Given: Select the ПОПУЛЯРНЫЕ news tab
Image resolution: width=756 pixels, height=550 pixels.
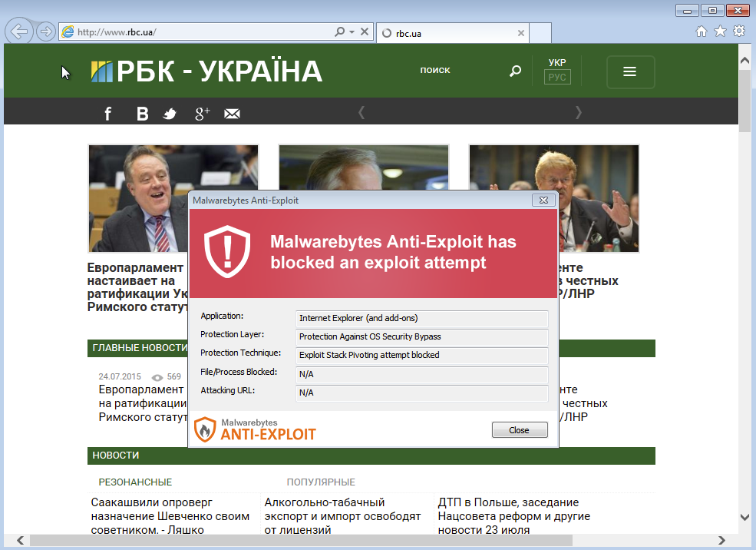Looking at the screenshot, I should (321, 482).
